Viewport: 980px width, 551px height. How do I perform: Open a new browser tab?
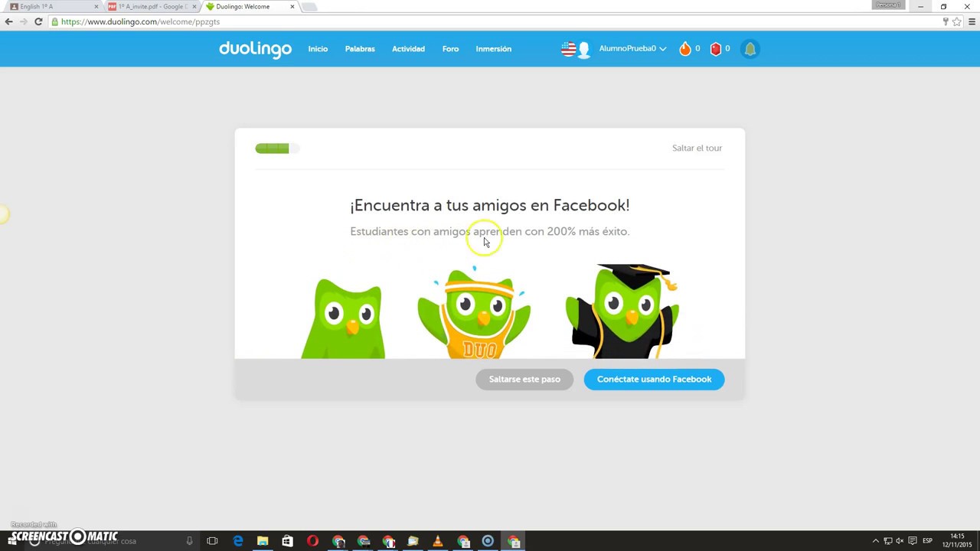(x=309, y=7)
